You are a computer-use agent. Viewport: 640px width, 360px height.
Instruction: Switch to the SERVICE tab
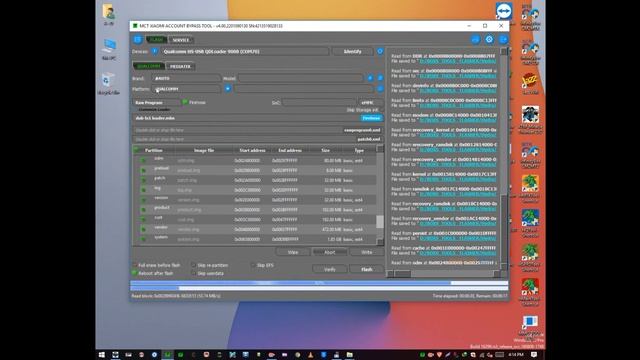tap(180, 40)
